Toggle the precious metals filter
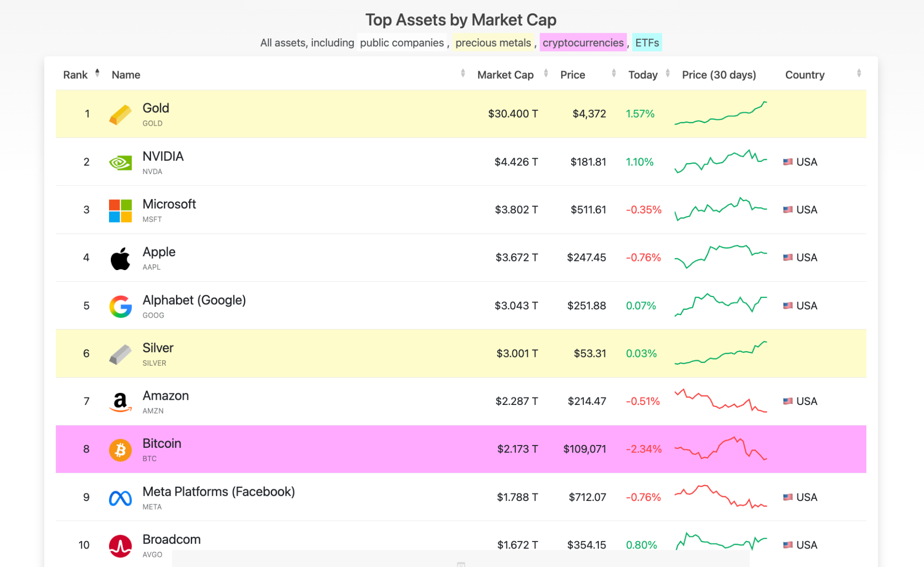The height and width of the screenshot is (567, 924). [x=493, y=43]
